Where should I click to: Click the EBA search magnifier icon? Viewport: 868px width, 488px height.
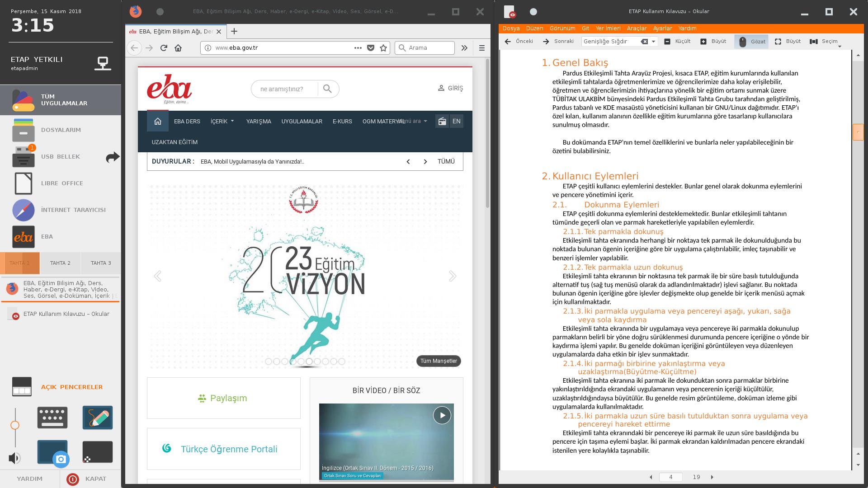(328, 89)
